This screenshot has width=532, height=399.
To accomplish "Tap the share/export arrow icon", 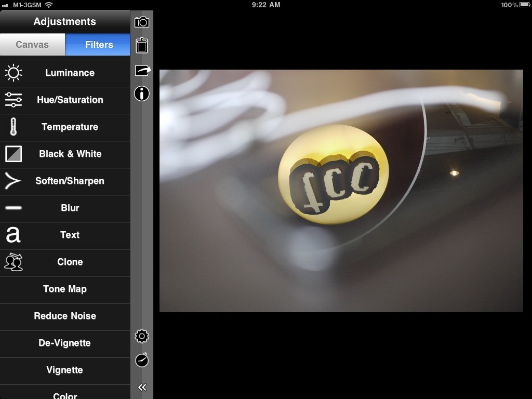I will point(142,70).
